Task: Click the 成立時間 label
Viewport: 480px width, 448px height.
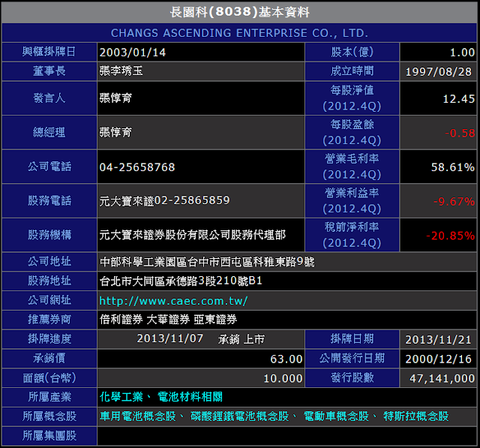Action: coord(352,71)
